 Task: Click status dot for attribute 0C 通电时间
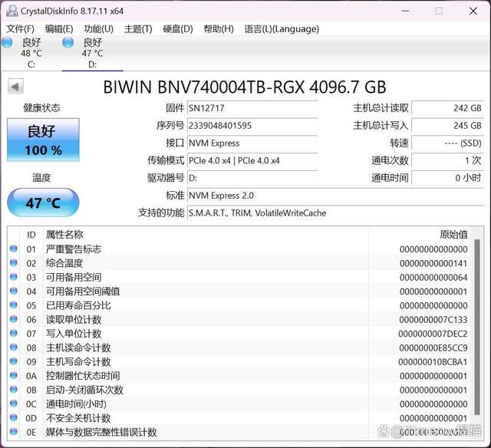13,404
